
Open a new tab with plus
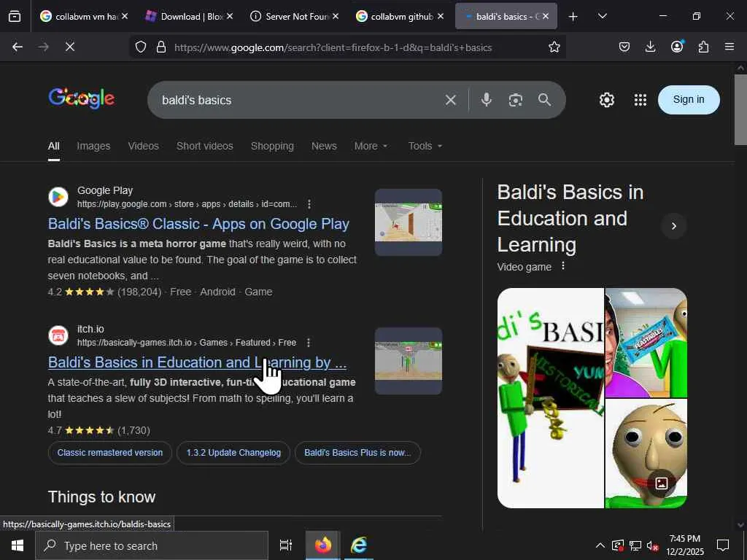coord(573,17)
